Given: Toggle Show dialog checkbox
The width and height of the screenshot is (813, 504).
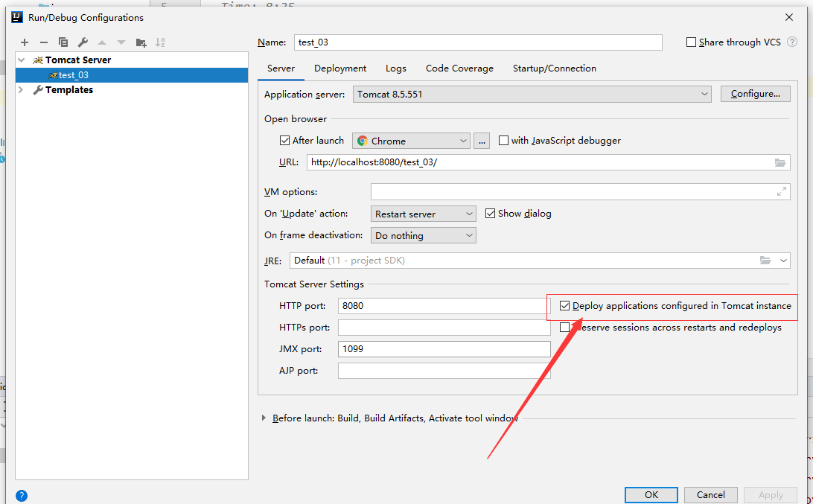Looking at the screenshot, I should 490,214.
